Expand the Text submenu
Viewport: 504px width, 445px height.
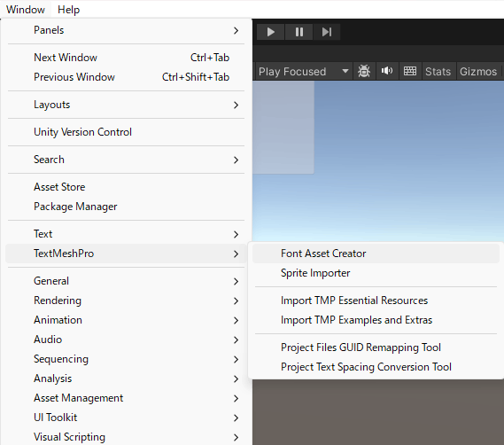126,234
